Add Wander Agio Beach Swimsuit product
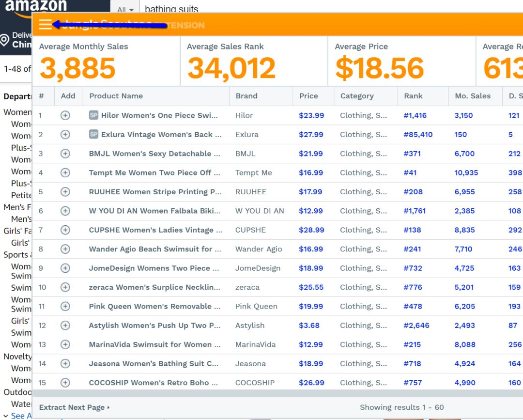The width and height of the screenshot is (523, 420). coord(65,249)
